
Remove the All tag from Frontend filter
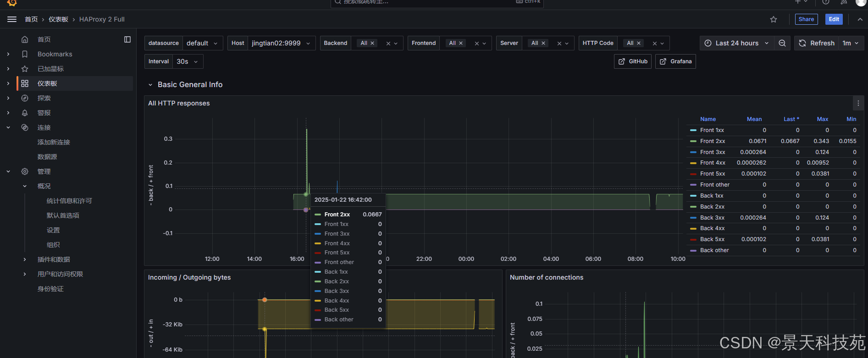pos(461,43)
